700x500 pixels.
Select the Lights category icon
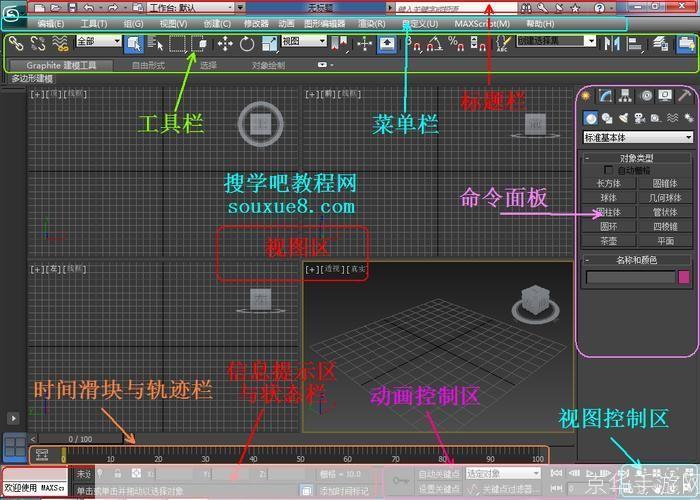pos(626,118)
